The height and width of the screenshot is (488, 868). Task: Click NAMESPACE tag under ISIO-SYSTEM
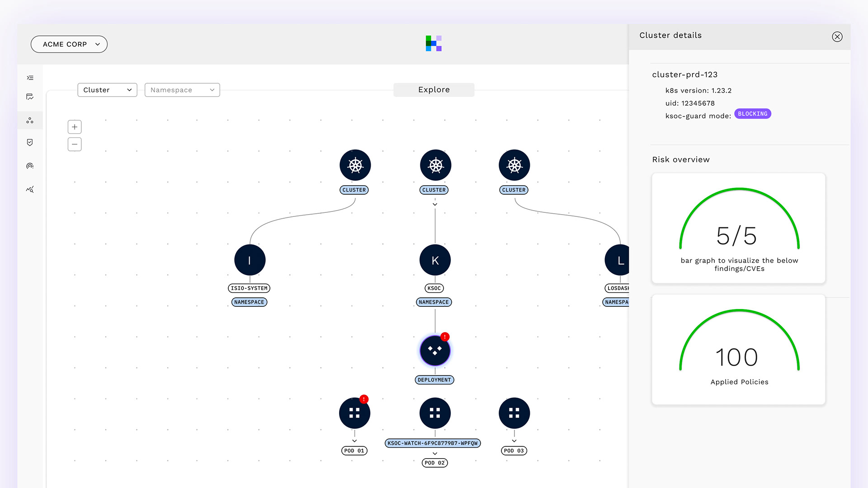(249, 302)
